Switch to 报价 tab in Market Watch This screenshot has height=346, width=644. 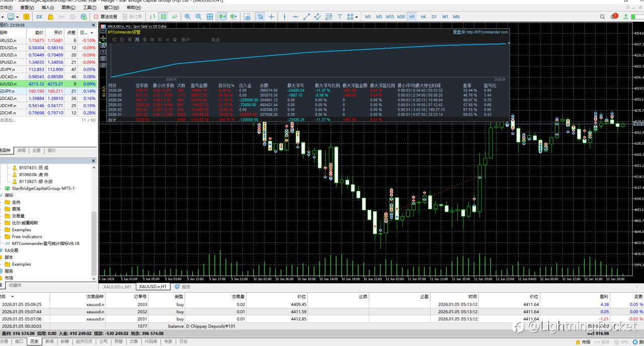coord(51,150)
